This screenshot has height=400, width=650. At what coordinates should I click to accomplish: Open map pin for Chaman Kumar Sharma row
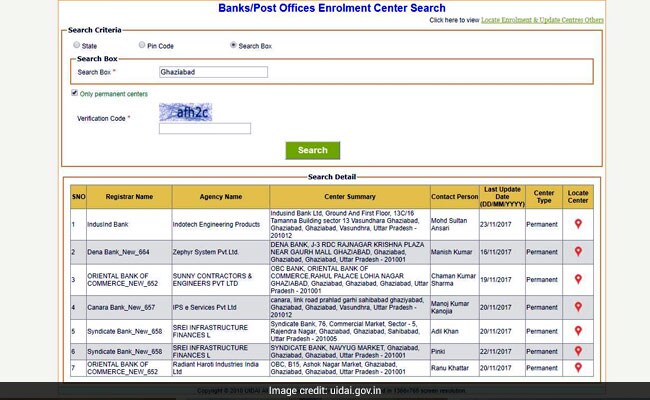[x=578, y=279]
